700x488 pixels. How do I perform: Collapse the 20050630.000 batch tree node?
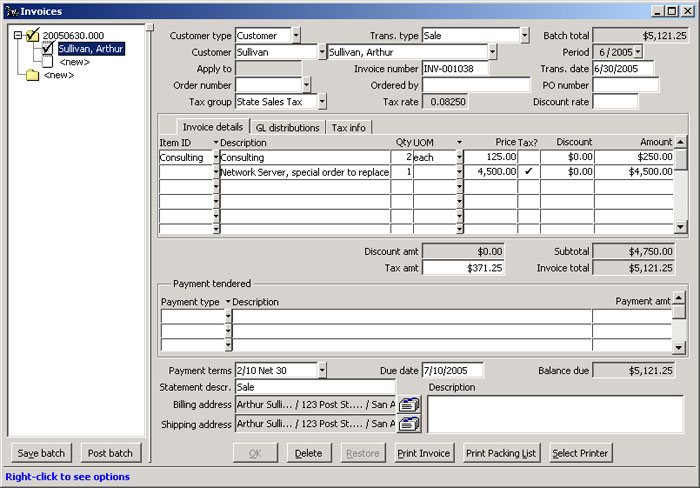(17, 35)
